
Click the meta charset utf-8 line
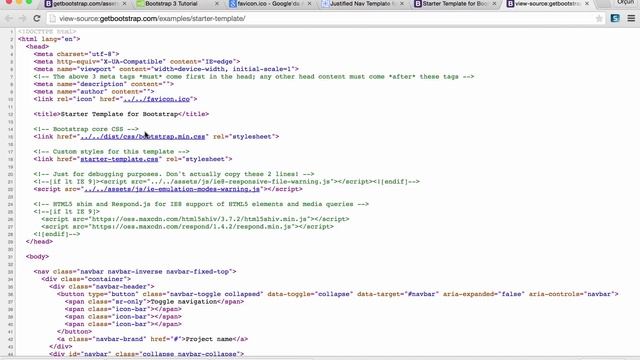pyautogui.click(x=76, y=54)
